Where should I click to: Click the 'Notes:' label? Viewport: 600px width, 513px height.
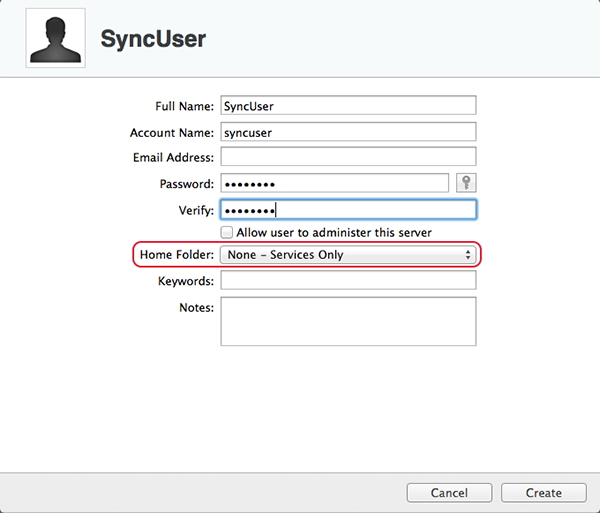(x=196, y=308)
